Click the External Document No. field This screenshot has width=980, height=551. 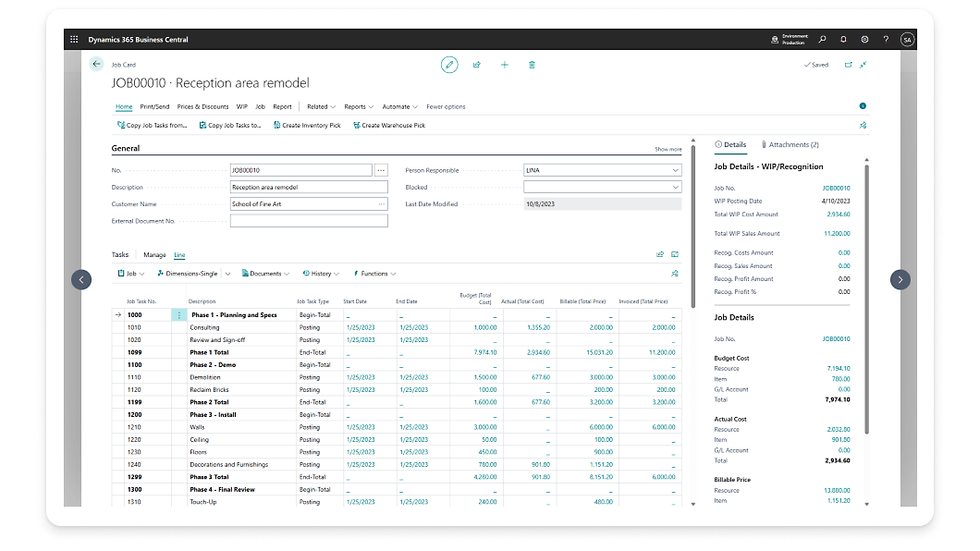click(308, 221)
